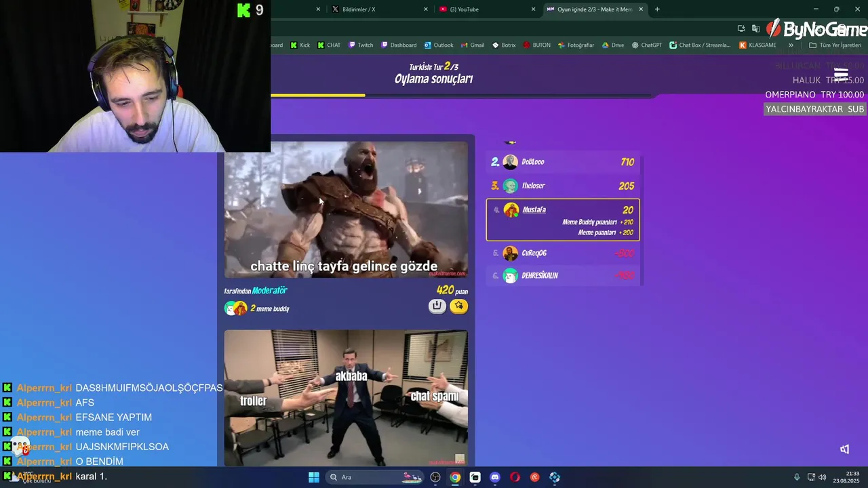This screenshot has width=868, height=488.
Task: Click the Meme puanları +200 line
Action: (606, 232)
